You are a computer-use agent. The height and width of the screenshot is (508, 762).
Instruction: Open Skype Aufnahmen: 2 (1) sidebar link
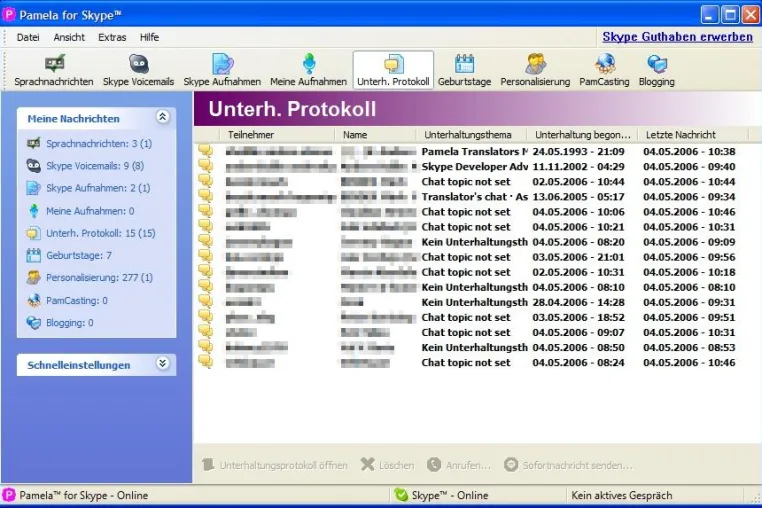coord(98,188)
